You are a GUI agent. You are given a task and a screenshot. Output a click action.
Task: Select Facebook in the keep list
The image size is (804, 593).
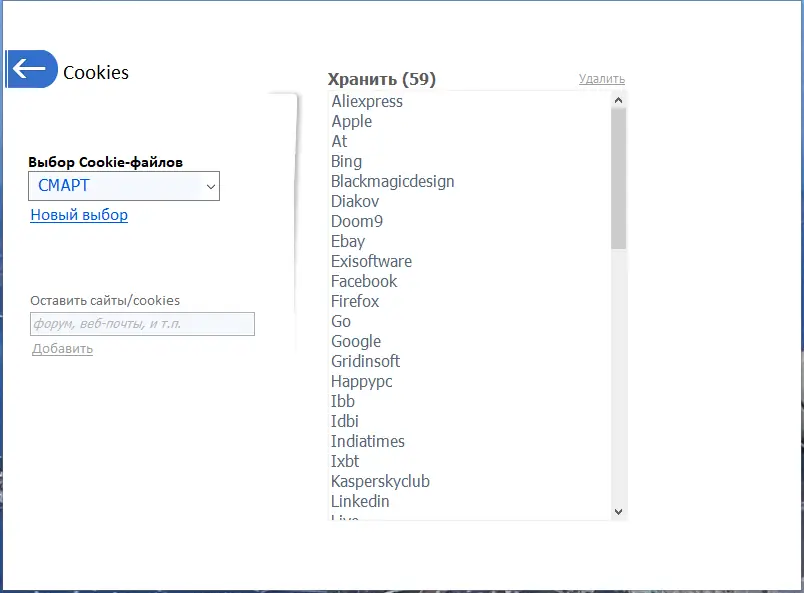pyautogui.click(x=364, y=282)
